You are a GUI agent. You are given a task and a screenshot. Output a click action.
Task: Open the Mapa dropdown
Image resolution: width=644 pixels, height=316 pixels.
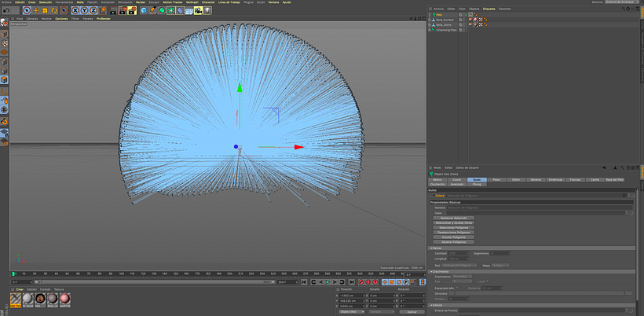(x=500, y=266)
